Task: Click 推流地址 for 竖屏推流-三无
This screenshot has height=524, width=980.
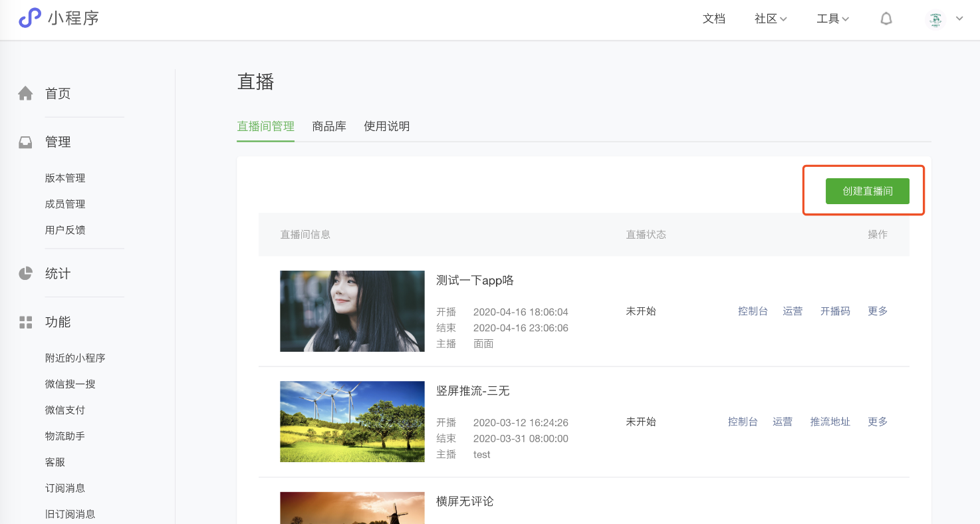Action: 830,422
